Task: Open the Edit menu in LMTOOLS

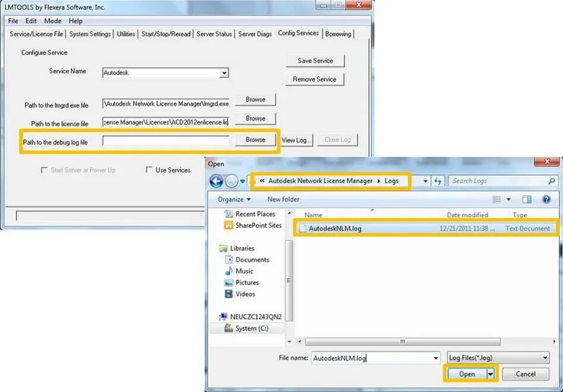Action: click(x=31, y=21)
